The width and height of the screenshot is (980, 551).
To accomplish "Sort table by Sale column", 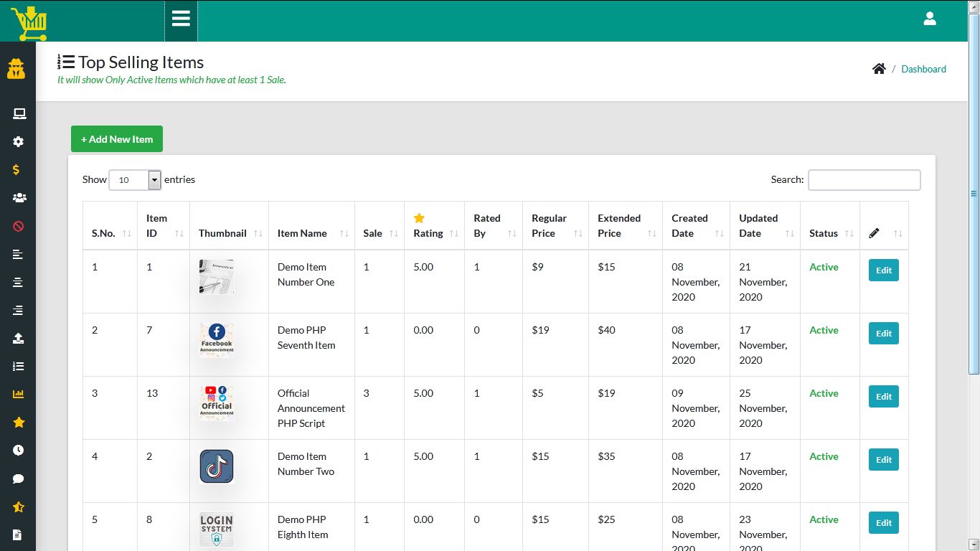I will click(x=379, y=233).
